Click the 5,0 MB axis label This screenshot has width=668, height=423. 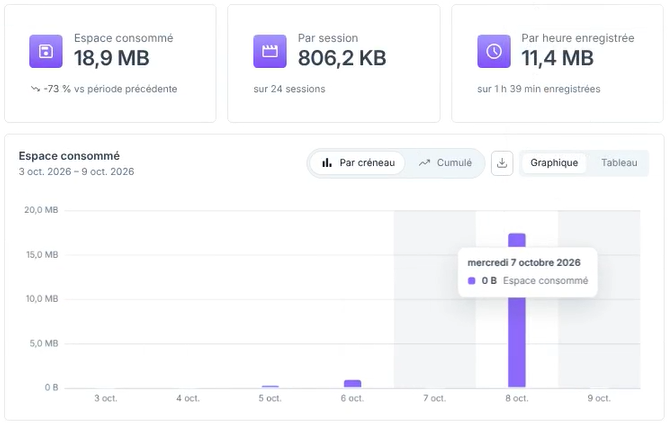coord(44,343)
